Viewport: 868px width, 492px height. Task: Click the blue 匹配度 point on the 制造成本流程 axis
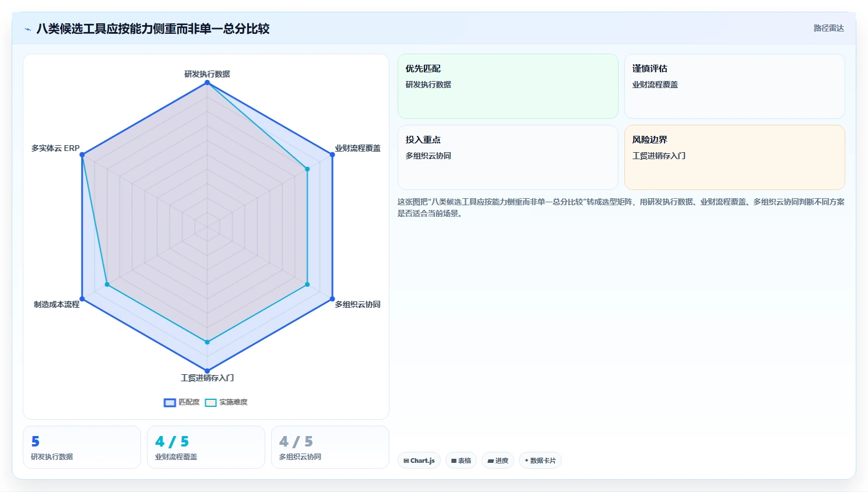pyautogui.click(x=82, y=298)
